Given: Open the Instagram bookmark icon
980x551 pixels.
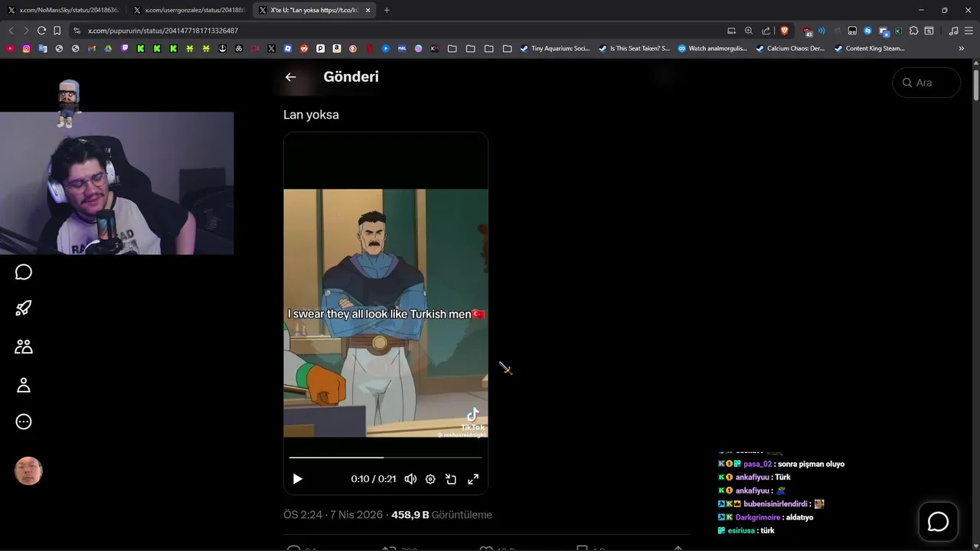Looking at the screenshot, I should [x=26, y=48].
